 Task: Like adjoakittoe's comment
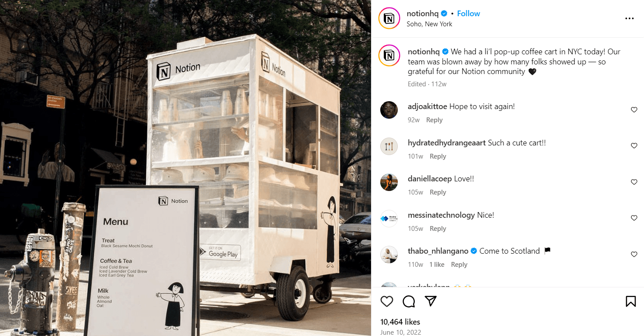click(634, 110)
